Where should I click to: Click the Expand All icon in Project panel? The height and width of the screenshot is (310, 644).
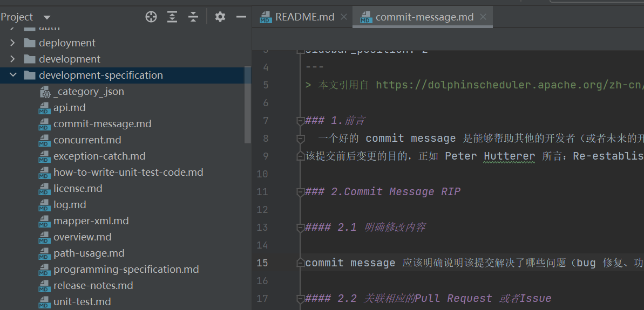[x=172, y=17]
